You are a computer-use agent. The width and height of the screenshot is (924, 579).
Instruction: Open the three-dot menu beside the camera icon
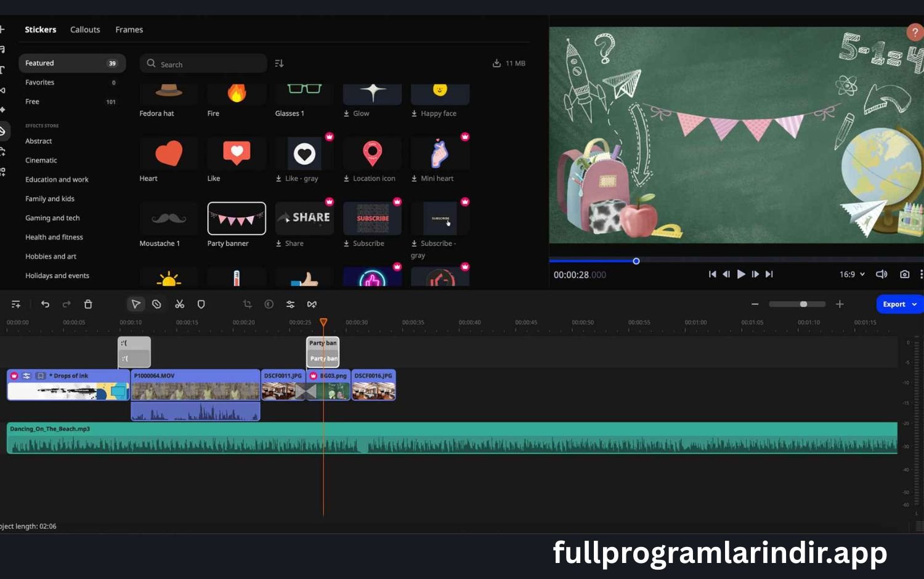[921, 274]
